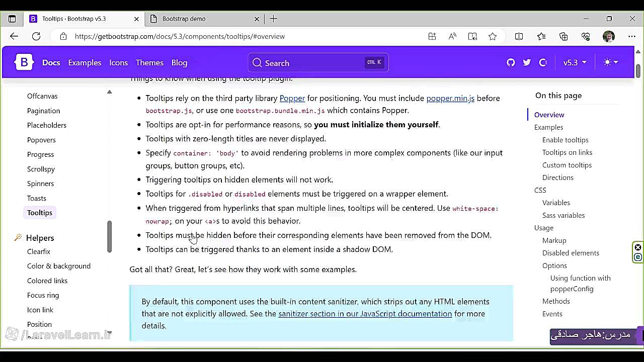
Task: Go to Spinners in sidebar
Action: [40, 184]
